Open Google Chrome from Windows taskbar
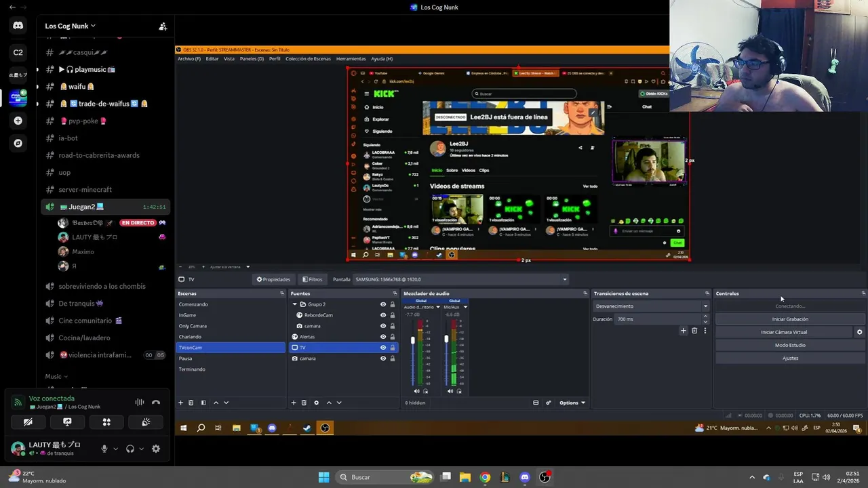The height and width of the screenshot is (488, 868). pos(485,477)
